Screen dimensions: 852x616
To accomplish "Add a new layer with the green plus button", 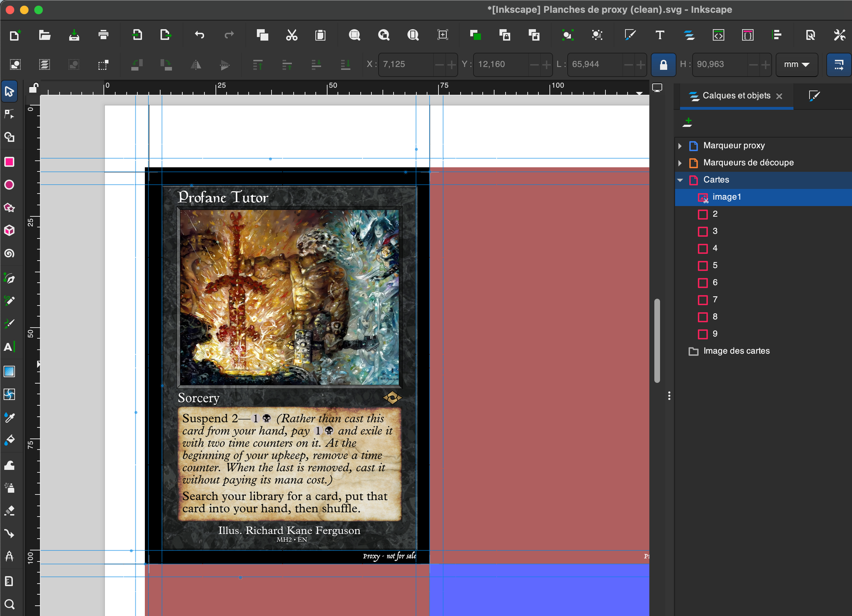I will (x=688, y=123).
